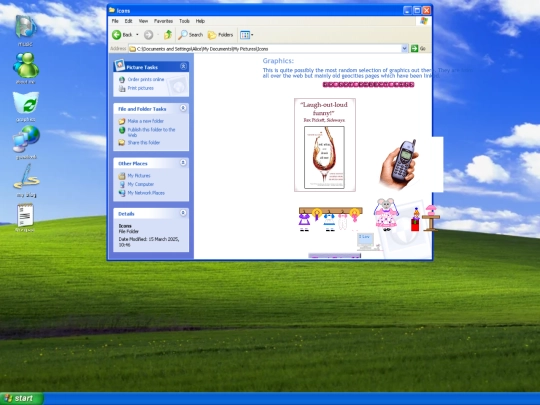The width and height of the screenshot is (540, 405).
Task: Open the Tools menu
Action: [x=184, y=21]
